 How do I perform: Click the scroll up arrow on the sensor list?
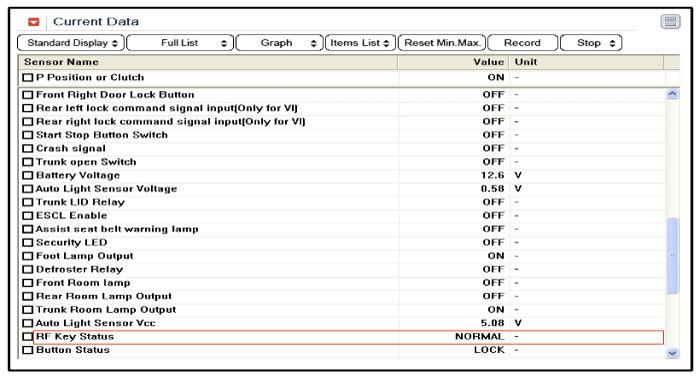click(x=672, y=94)
